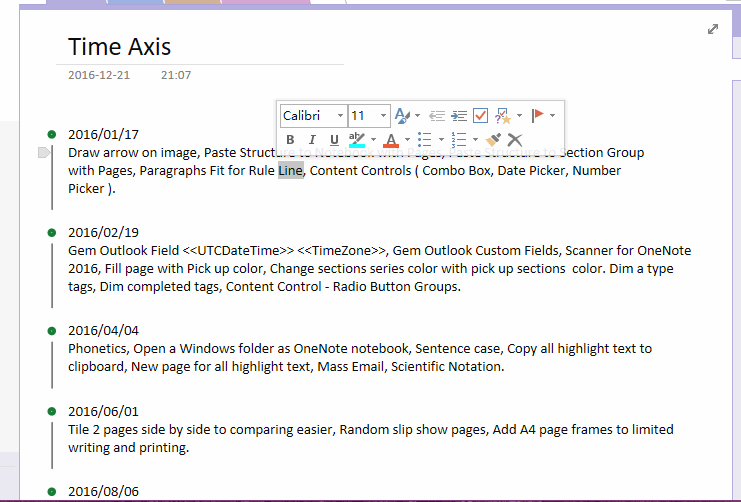741x502 pixels.
Task: Increase indent of the paragraph
Action: (x=459, y=116)
